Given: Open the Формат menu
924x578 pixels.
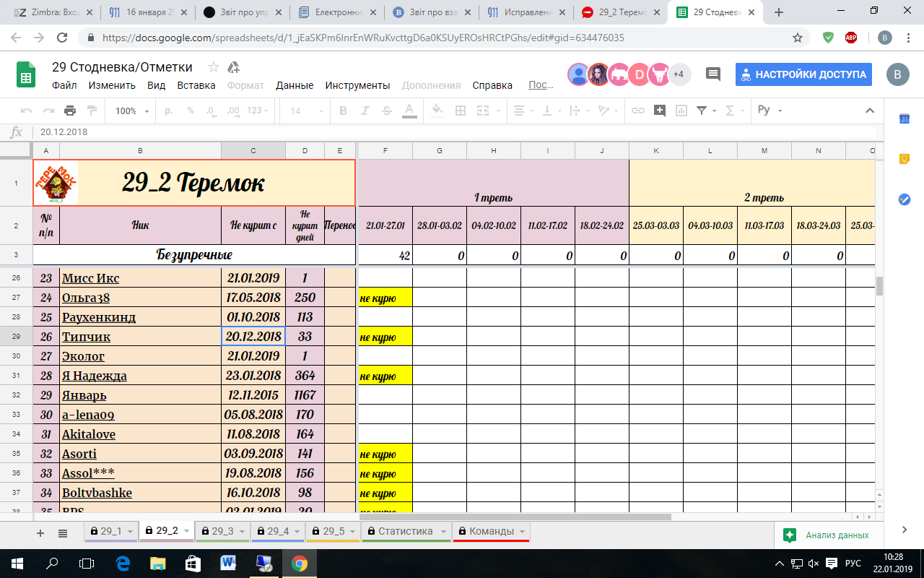Looking at the screenshot, I should pyautogui.click(x=245, y=85).
